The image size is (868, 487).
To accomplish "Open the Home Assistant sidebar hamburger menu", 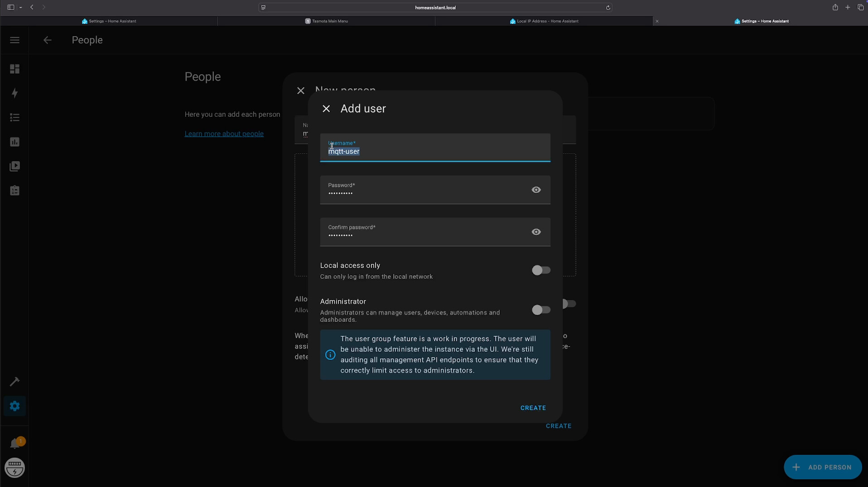I will coord(14,40).
